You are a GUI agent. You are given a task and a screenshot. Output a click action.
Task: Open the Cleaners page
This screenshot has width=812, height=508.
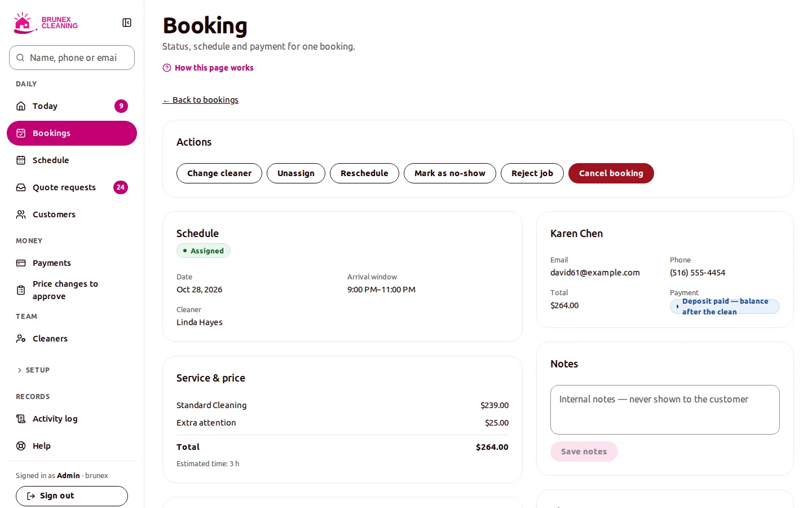[x=72, y=339]
